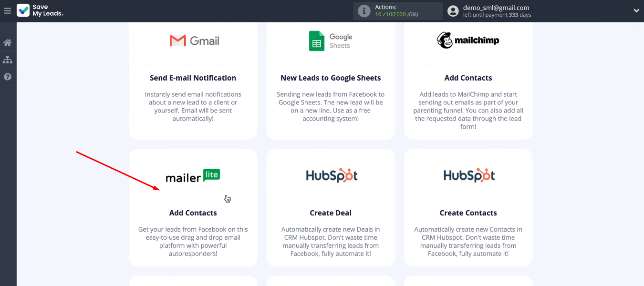Click 'left until payment 333 days' text

tap(497, 15)
